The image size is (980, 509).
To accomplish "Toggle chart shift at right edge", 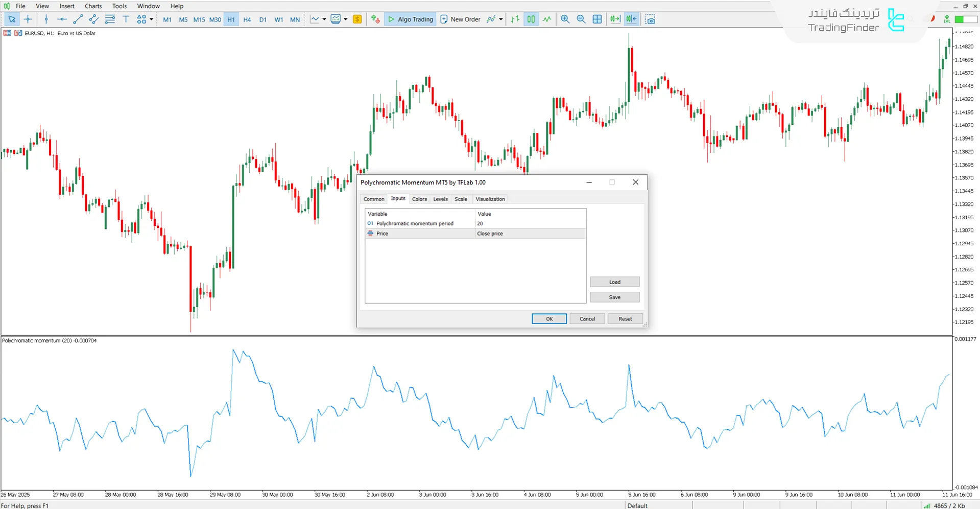I will coord(631,19).
